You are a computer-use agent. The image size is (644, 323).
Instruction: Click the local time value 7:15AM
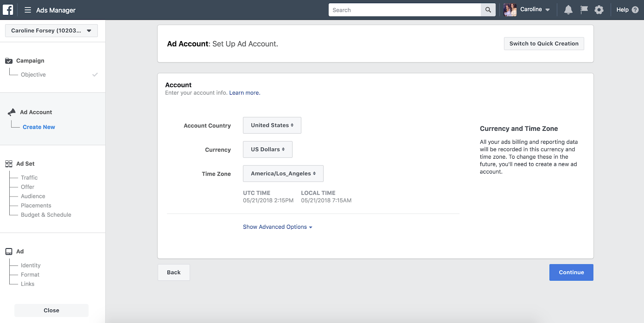342,200
